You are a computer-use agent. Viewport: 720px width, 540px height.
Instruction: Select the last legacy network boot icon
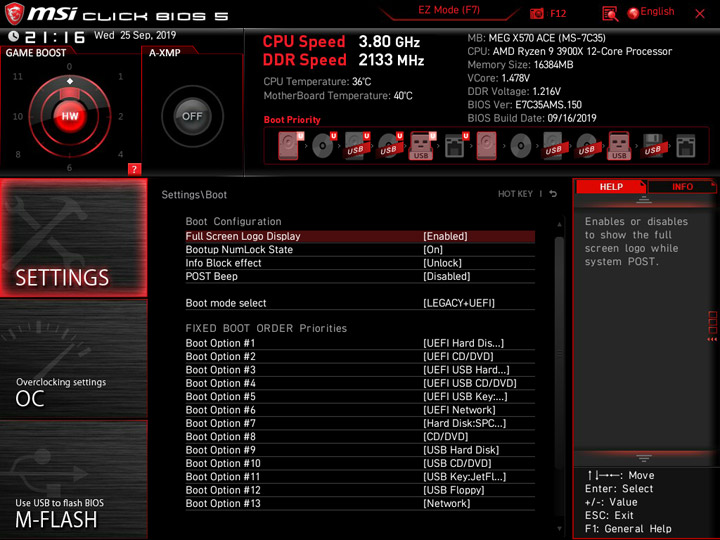coord(686,146)
